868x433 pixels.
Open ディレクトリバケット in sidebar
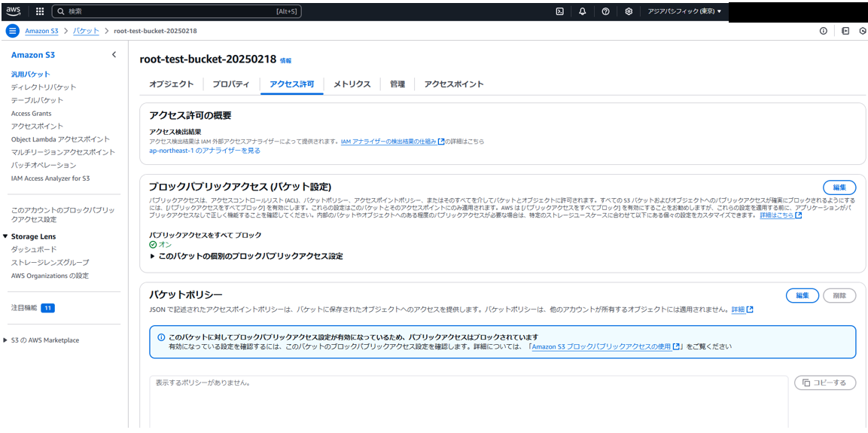[44, 87]
